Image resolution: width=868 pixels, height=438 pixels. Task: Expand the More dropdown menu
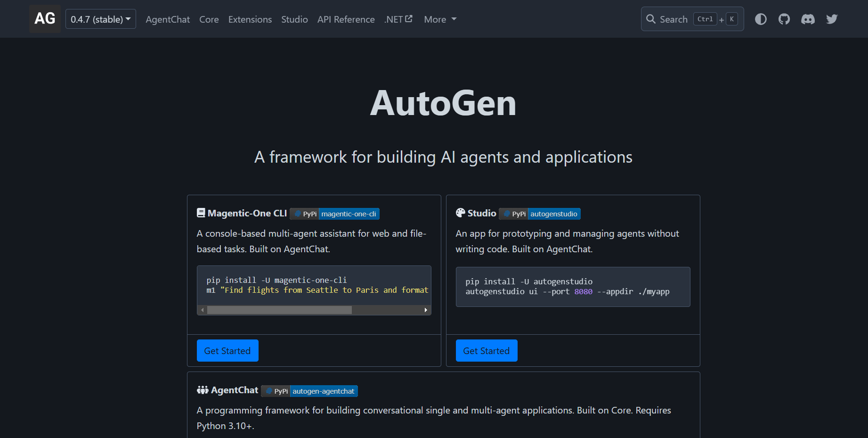tap(440, 19)
